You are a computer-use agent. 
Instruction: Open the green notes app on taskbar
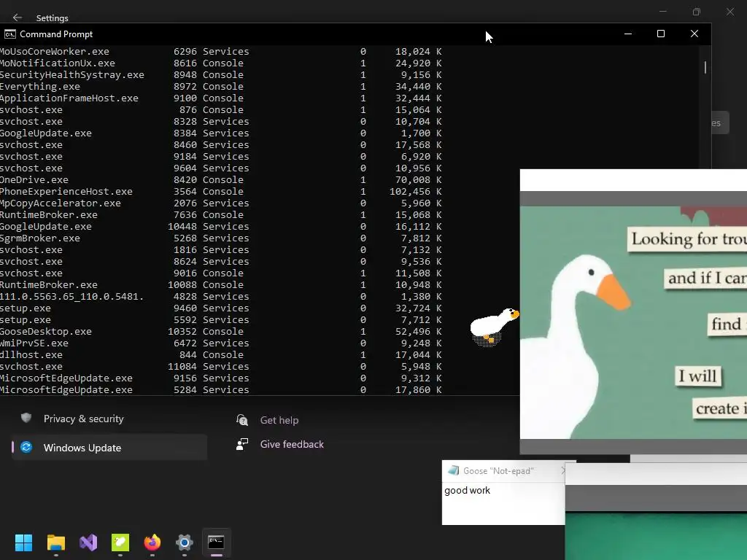(120, 542)
